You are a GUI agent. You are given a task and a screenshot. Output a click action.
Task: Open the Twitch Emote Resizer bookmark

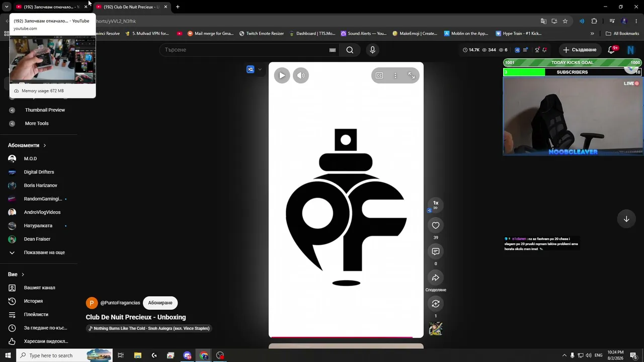click(262, 34)
